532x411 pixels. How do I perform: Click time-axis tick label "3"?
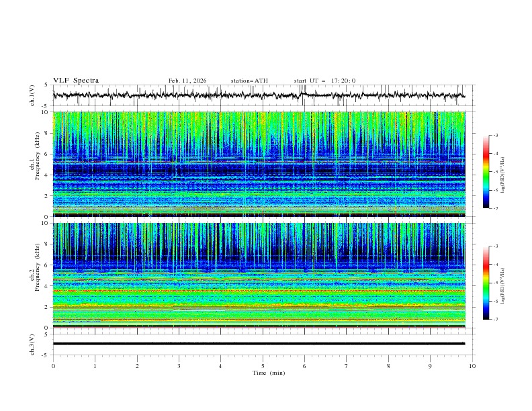[x=179, y=366]
